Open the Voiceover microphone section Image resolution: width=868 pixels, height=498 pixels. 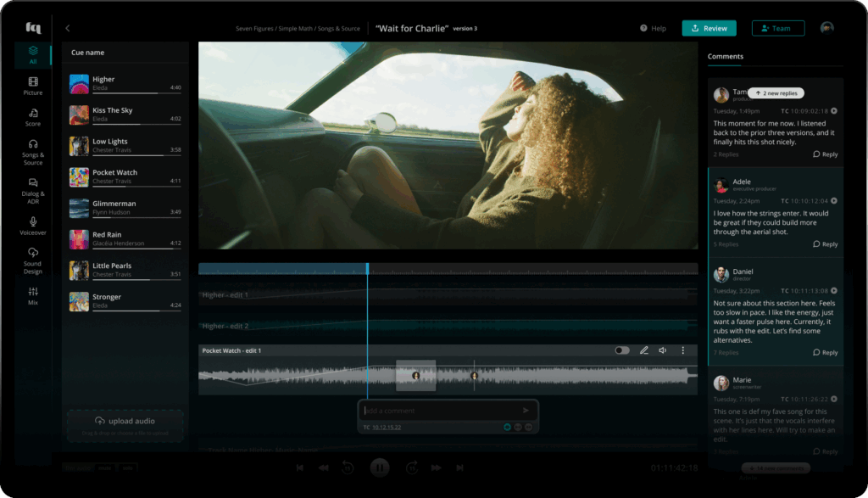(x=33, y=225)
